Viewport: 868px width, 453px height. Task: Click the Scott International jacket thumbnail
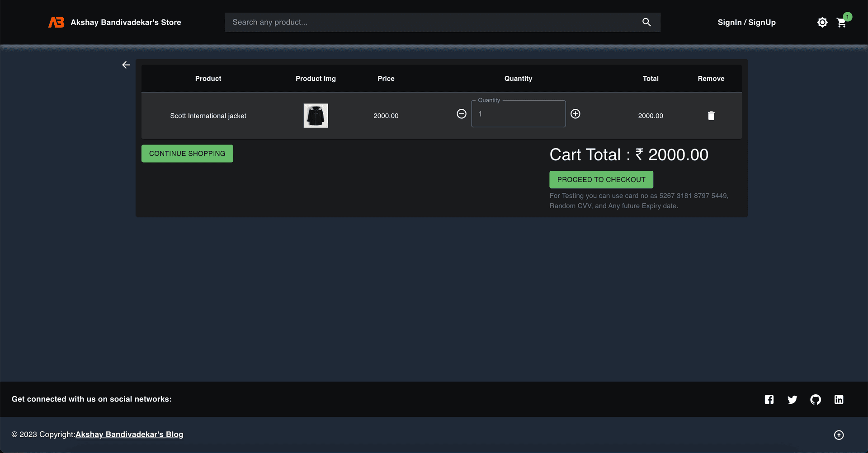point(316,116)
